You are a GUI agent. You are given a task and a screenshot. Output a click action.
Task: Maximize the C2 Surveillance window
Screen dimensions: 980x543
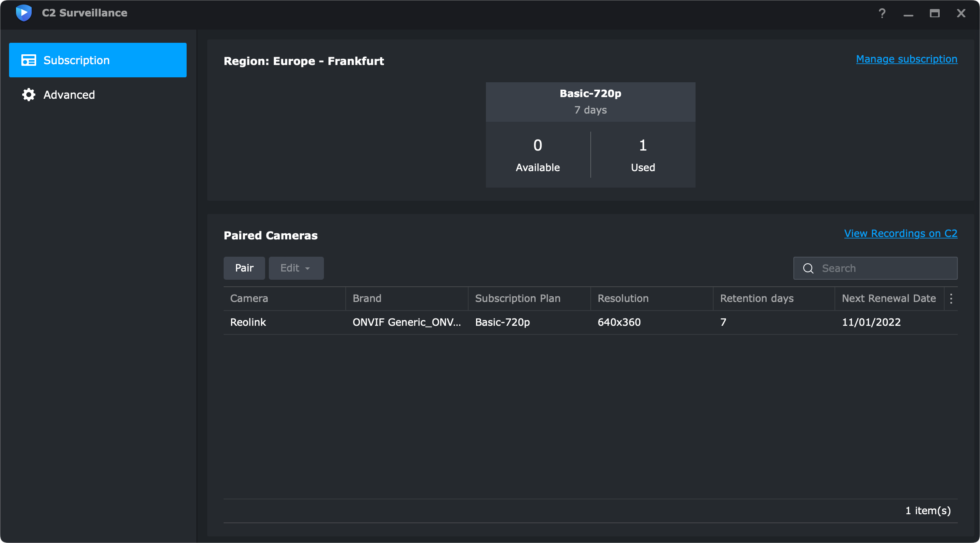[935, 13]
